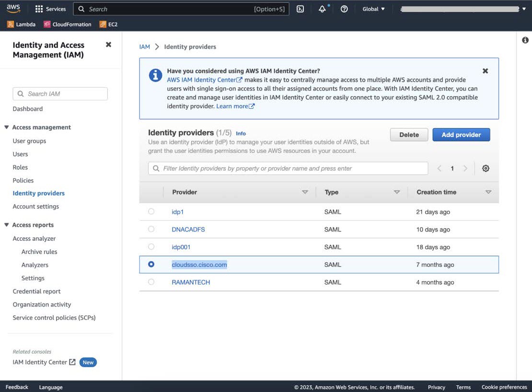Open the CloudFormation shortcut in favorites bar
The height and width of the screenshot is (392, 532).
point(68,24)
